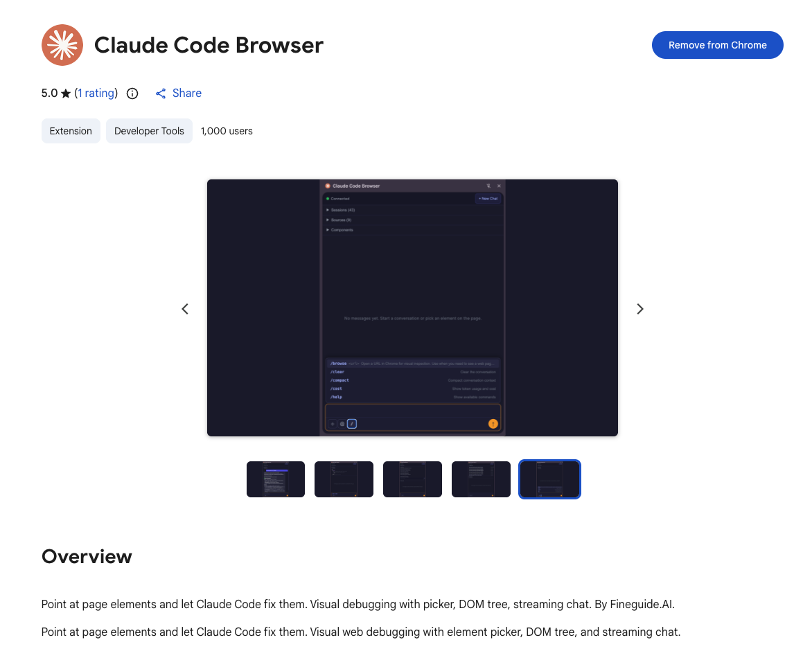Click the plus icon beside the slash icon
This screenshot has width=812, height=649.
pyautogui.click(x=333, y=424)
